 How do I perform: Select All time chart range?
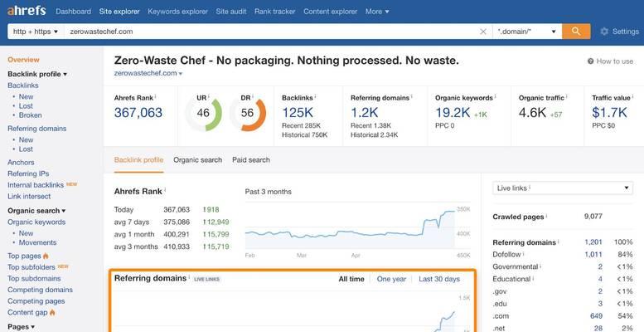tap(351, 279)
